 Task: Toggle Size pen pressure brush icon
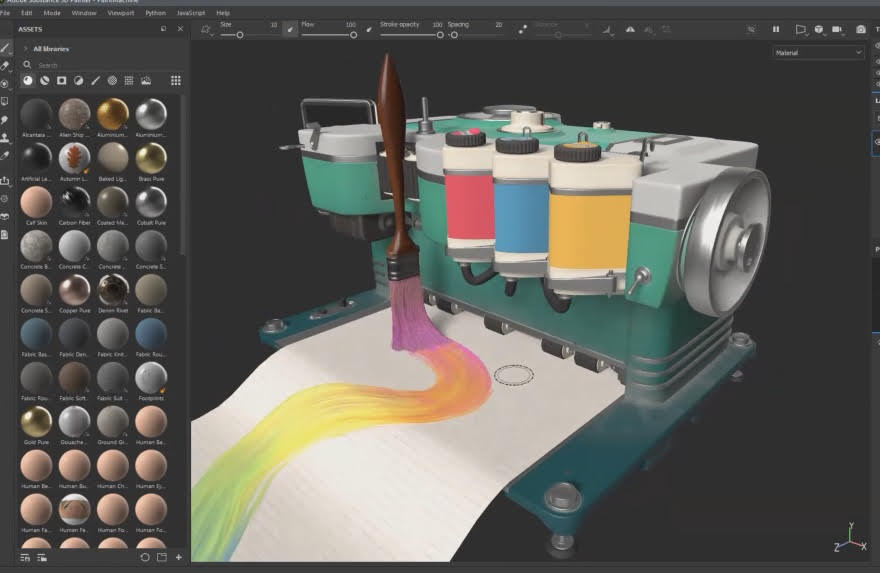[x=290, y=29]
